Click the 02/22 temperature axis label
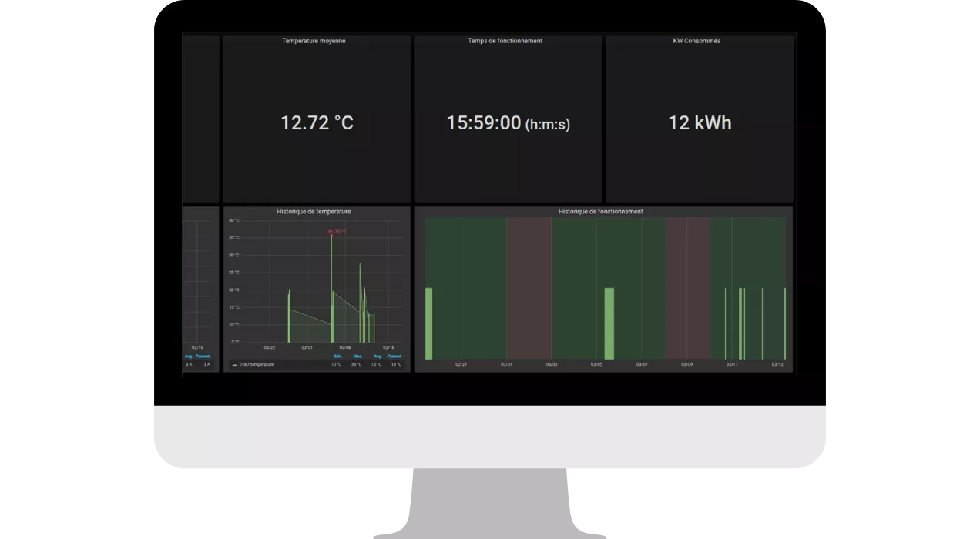This screenshot has width=980, height=539. pos(270,347)
